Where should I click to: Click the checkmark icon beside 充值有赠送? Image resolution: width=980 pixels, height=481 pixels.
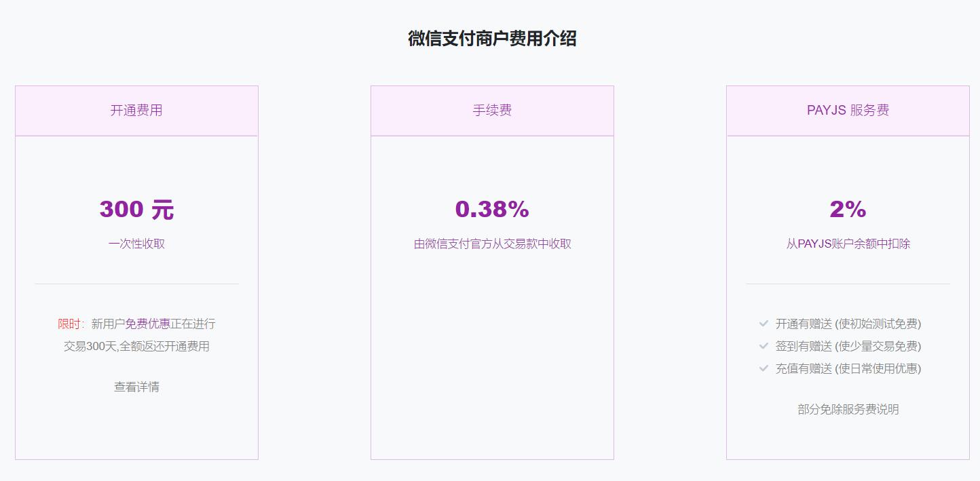click(x=764, y=368)
